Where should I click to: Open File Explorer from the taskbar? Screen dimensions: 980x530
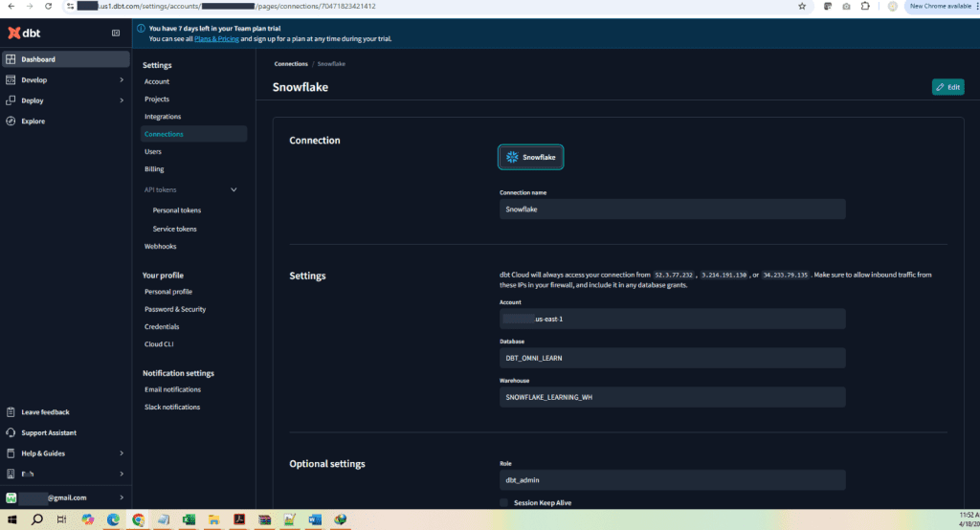[x=213, y=519]
